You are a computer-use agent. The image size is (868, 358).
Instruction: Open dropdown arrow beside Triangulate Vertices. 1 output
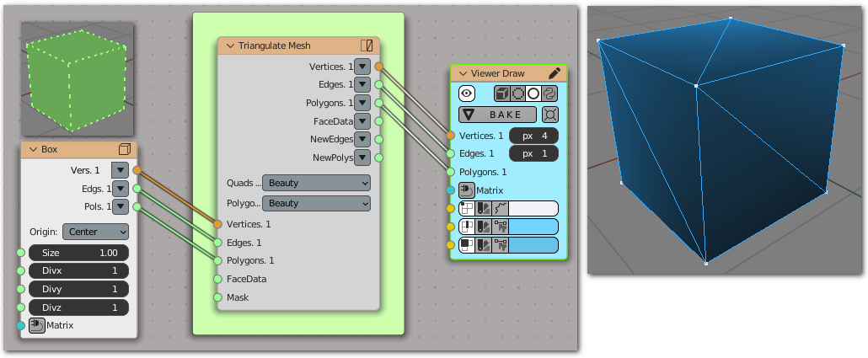pyautogui.click(x=362, y=67)
